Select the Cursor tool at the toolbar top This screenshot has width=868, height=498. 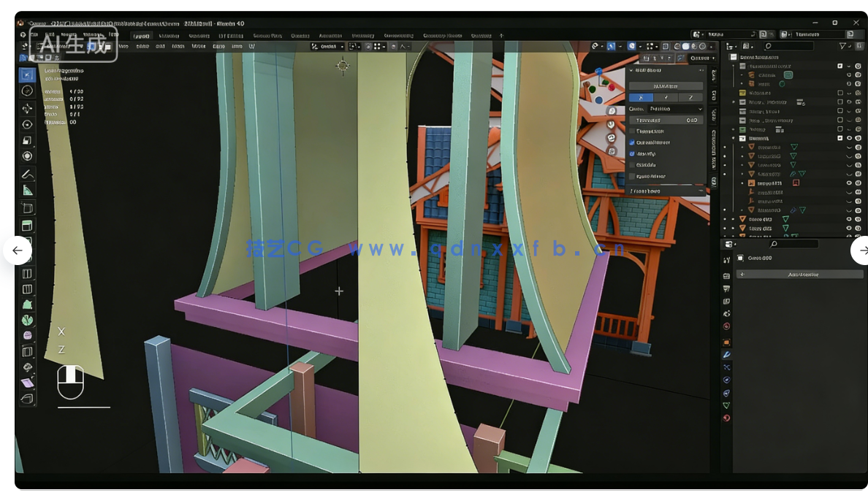(27, 91)
